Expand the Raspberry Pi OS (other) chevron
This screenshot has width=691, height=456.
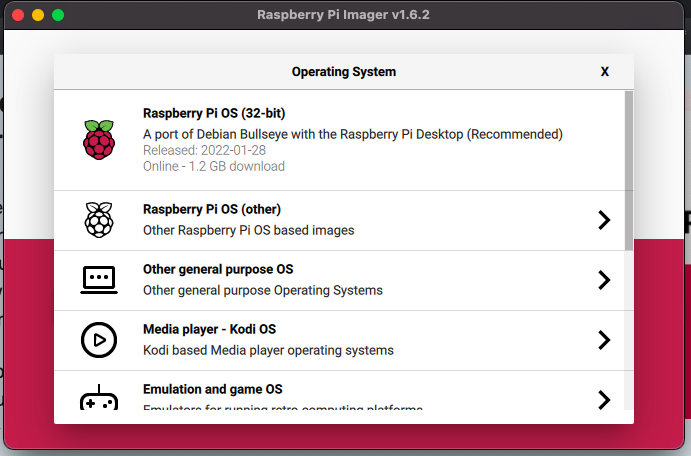click(x=604, y=220)
